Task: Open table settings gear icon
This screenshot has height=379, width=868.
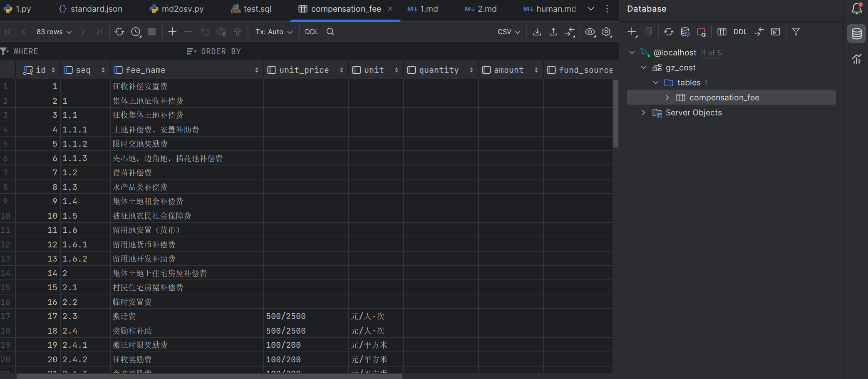Action: [x=607, y=32]
